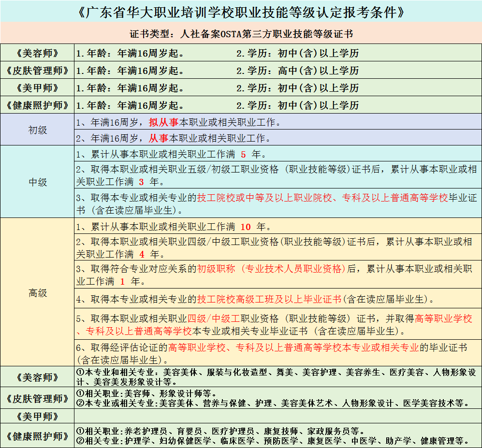Select the 高级 level cell
Screen dimensions: 482x448
point(37,293)
